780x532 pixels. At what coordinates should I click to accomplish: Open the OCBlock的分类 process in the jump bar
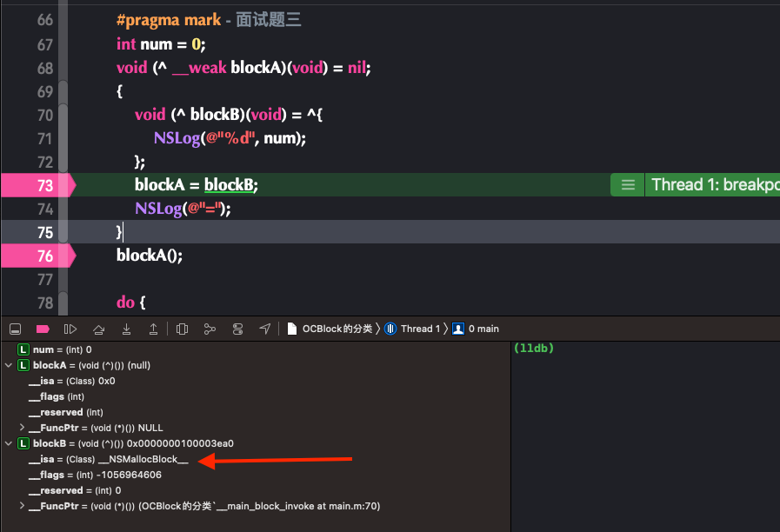click(330, 329)
